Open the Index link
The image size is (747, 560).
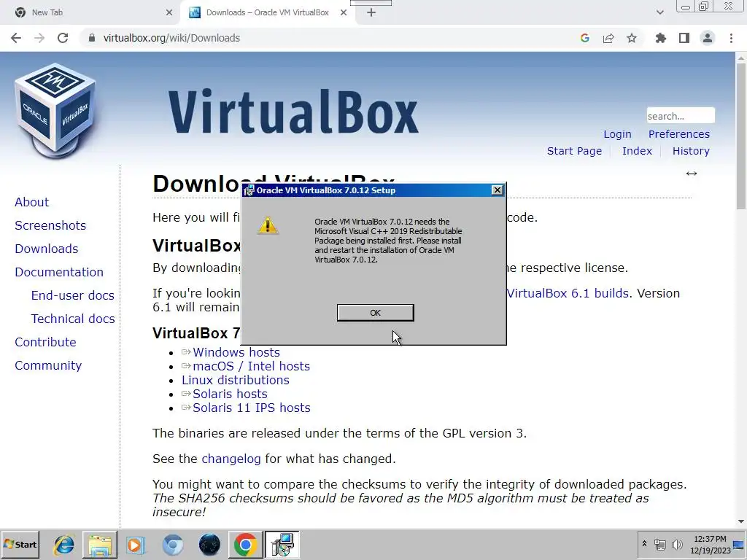tap(637, 151)
